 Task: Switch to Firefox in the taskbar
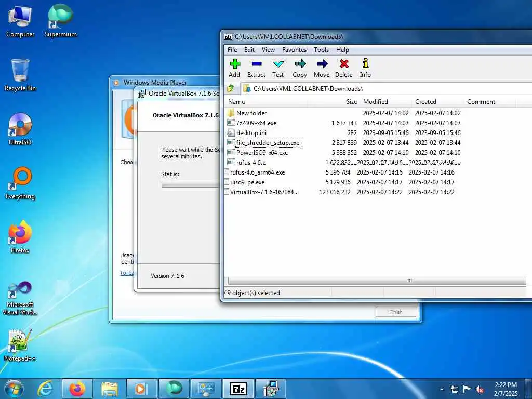point(77,389)
